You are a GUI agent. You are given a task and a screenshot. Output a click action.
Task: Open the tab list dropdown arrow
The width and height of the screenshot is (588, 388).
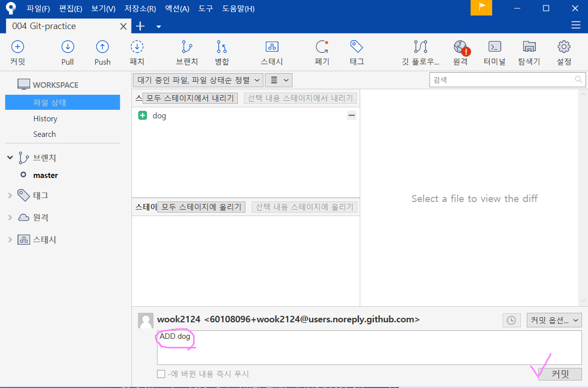(159, 27)
